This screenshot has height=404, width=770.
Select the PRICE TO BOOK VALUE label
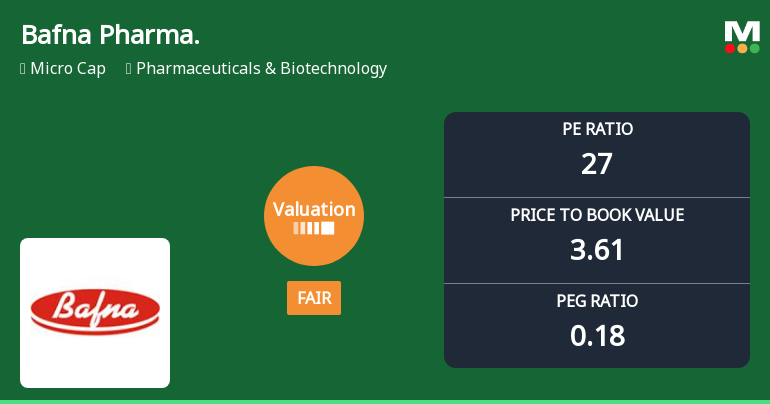point(597,215)
